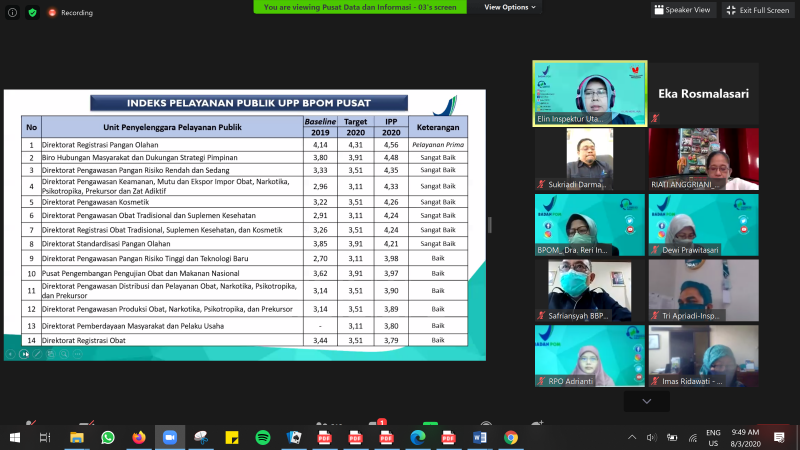
Task: Open the meeting information icon
Action: 12,12
